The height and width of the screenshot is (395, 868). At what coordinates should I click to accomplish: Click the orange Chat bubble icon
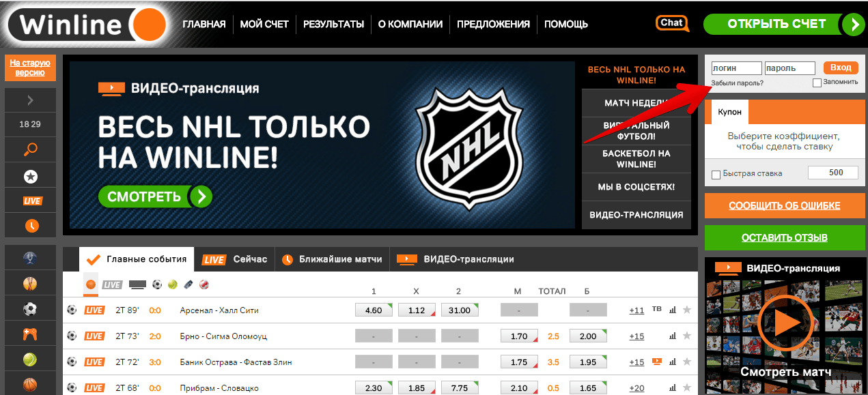point(671,23)
